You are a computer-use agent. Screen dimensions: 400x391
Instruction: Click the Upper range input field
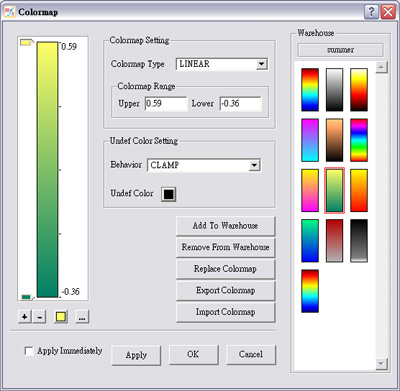(166, 104)
